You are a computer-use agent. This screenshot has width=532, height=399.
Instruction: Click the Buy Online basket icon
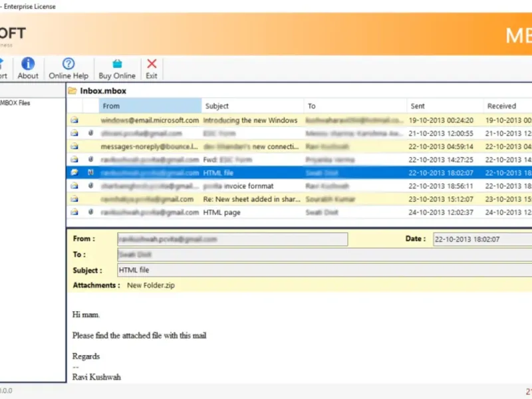tap(117, 64)
